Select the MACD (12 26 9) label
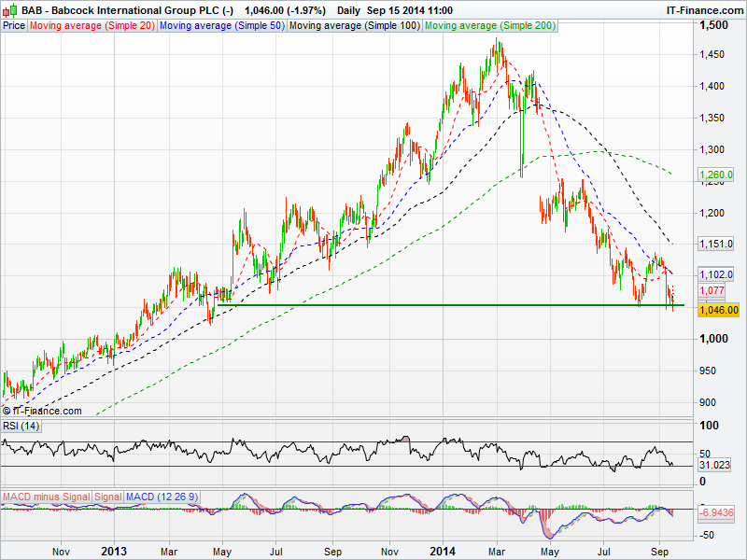This screenshot has height=560, width=747. point(162,497)
